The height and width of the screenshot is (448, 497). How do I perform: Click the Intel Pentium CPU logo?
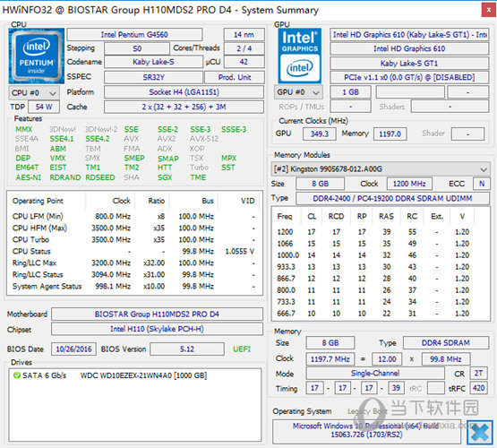coord(37,56)
